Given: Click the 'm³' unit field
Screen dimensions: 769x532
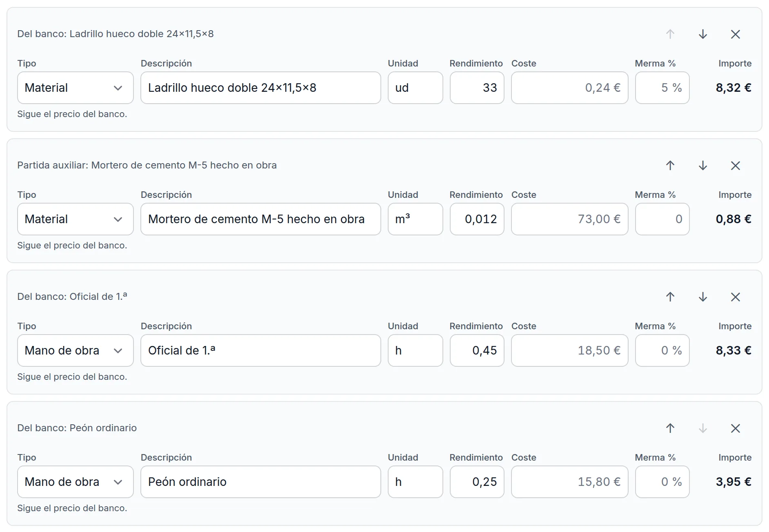Looking at the screenshot, I should click(415, 219).
